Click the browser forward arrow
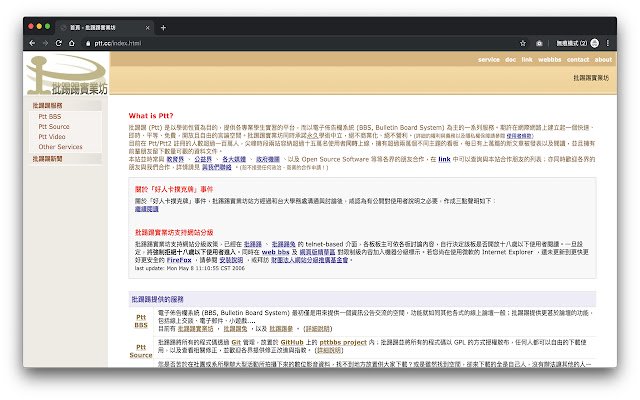The width and height of the screenshot is (640, 400). [x=45, y=43]
